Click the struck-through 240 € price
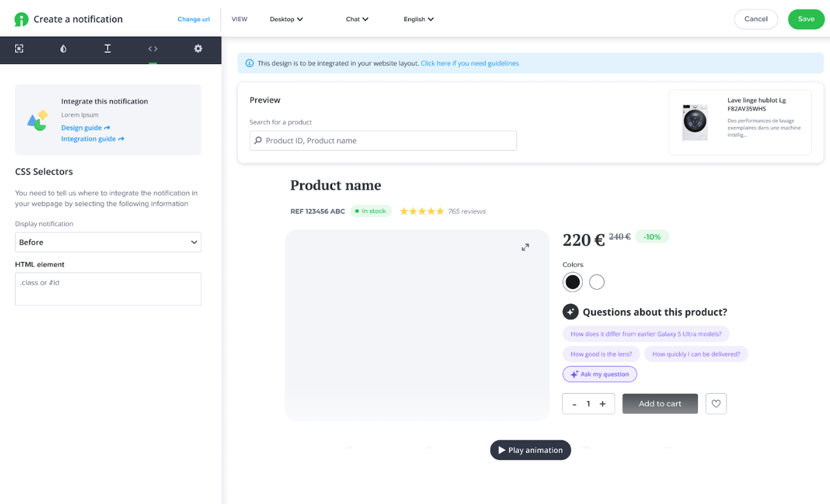This screenshot has height=504, width=830. click(619, 237)
